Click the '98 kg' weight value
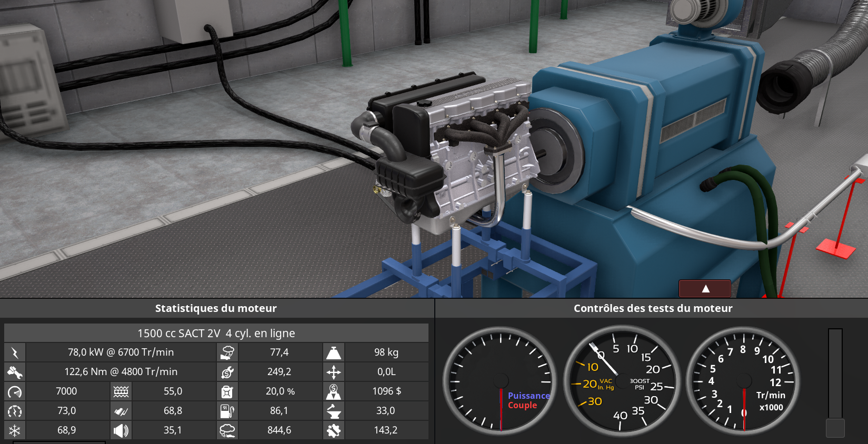The image size is (868, 444). click(386, 352)
